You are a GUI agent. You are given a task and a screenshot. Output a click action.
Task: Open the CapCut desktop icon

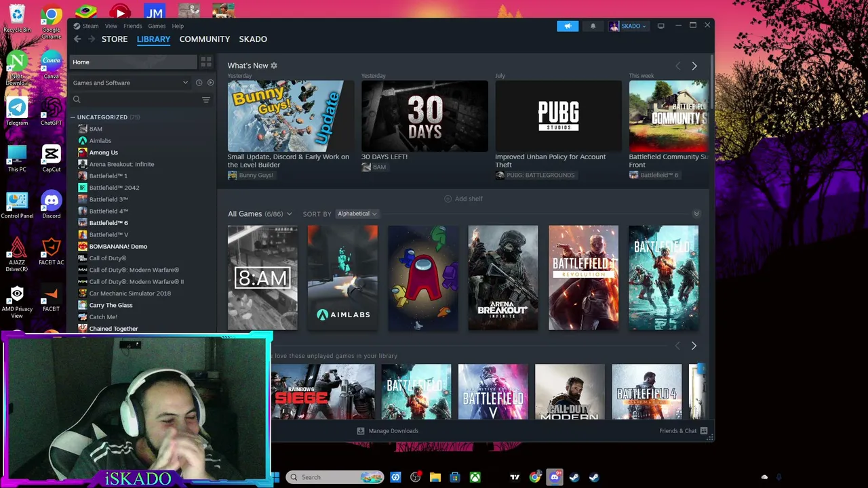coord(51,159)
